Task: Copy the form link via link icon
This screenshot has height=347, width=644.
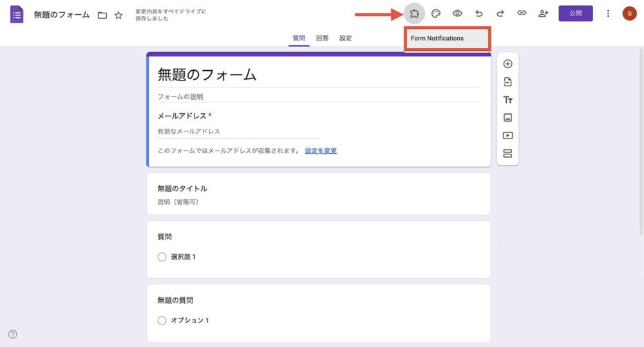Action: click(522, 14)
